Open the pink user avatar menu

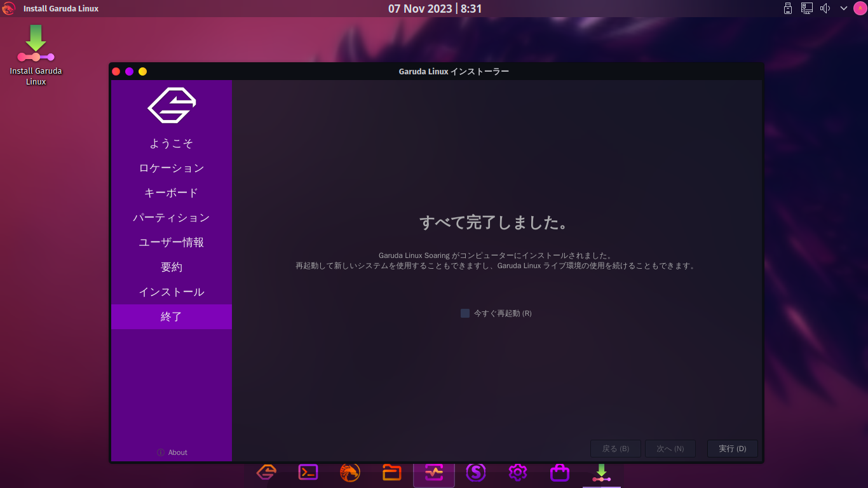pos(859,8)
